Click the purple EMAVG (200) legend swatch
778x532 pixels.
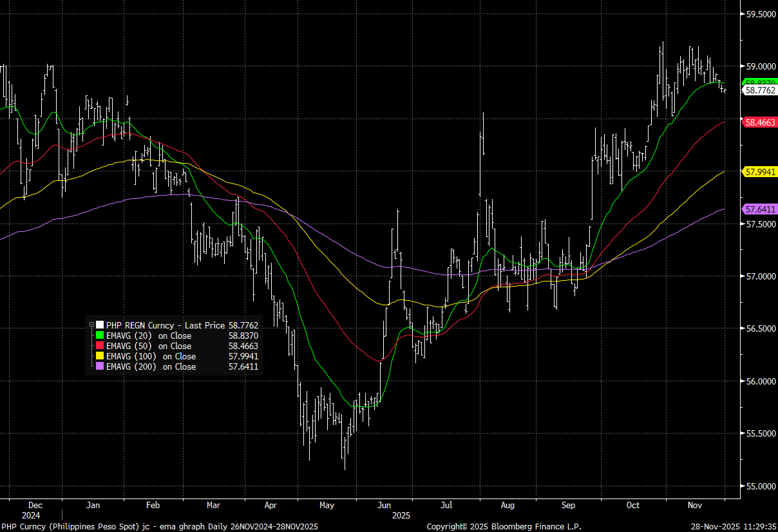pyautogui.click(x=100, y=366)
